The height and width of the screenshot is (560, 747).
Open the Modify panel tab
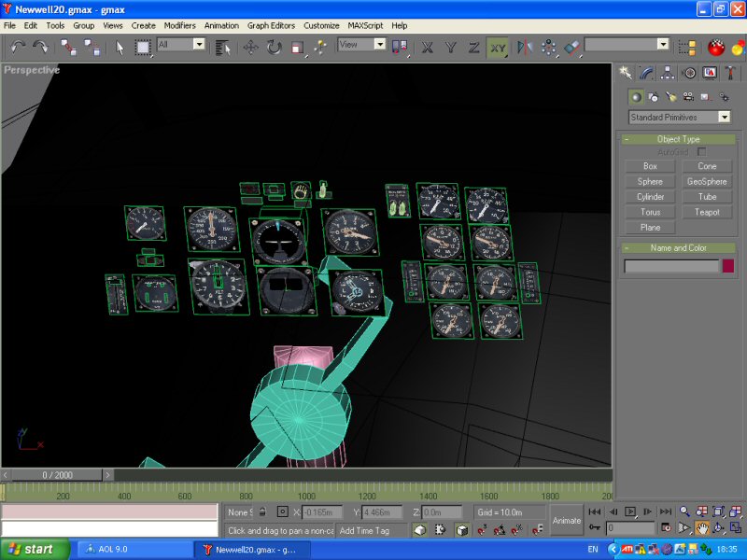coord(648,73)
